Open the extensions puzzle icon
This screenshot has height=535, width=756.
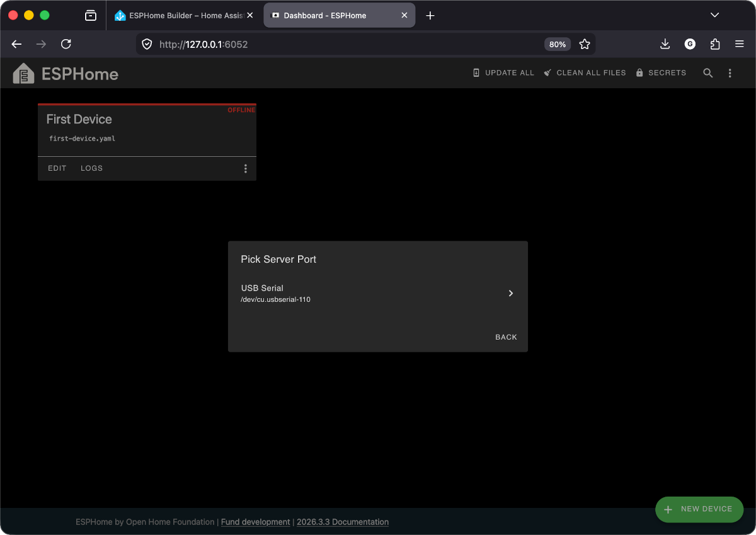click(715, 44)
